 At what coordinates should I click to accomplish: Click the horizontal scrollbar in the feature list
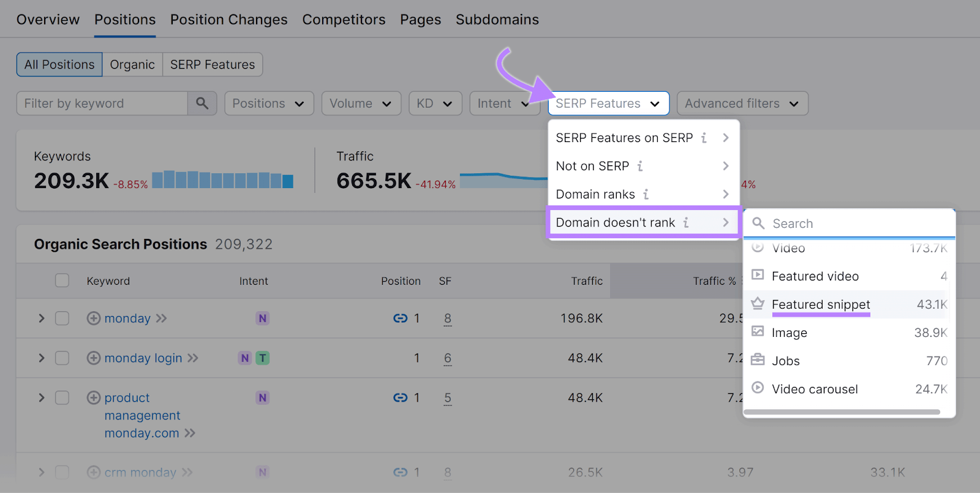coord(842,412)
